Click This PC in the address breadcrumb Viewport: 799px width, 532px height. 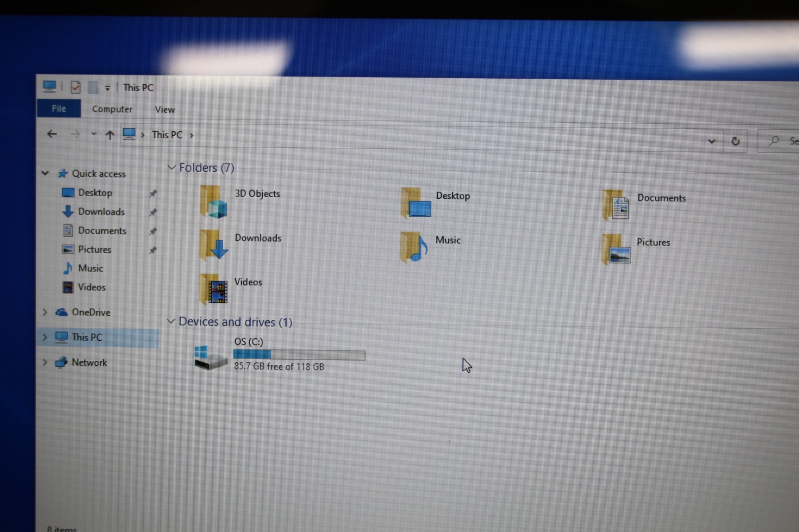tap(167, 135)
